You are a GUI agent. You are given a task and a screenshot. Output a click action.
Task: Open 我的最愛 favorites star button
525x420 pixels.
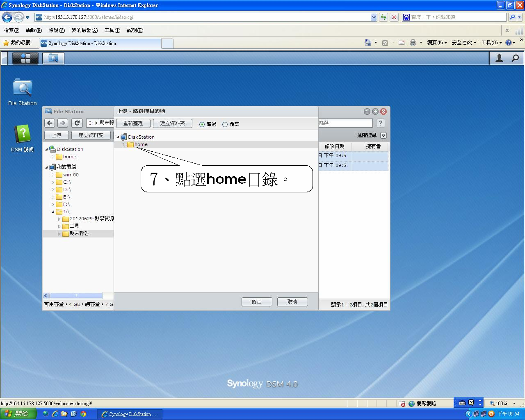coord(17,43)
